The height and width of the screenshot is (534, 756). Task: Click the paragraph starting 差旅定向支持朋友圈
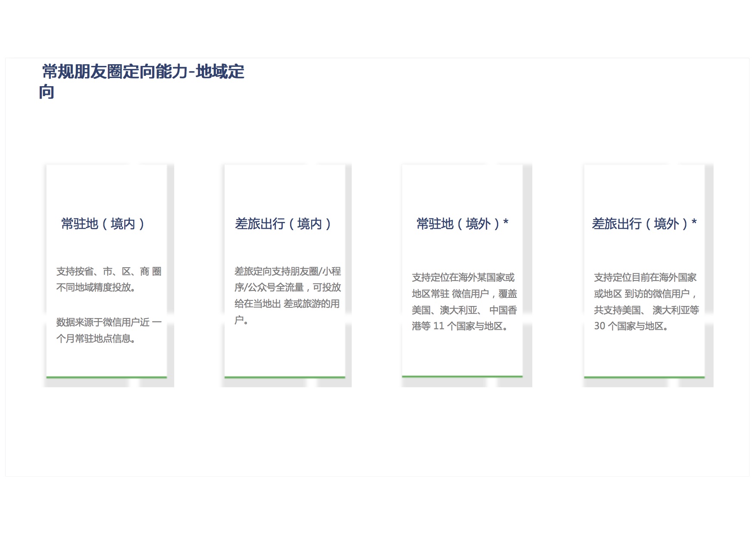[287, 295]
